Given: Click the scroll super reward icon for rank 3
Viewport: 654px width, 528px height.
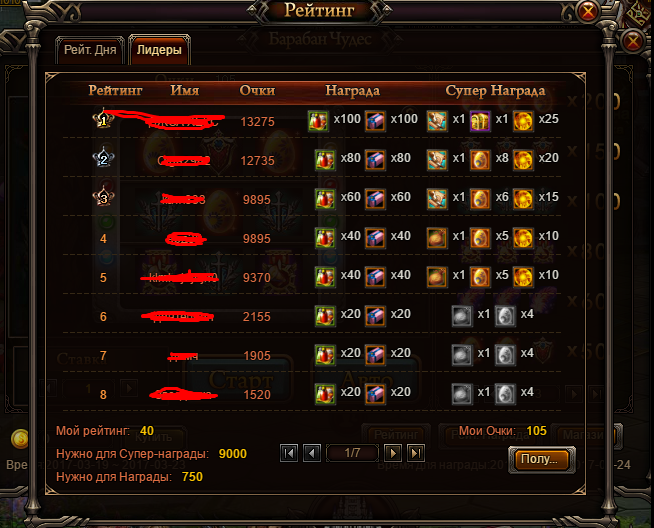Looking at the screenshot, I should coord(437,199).
